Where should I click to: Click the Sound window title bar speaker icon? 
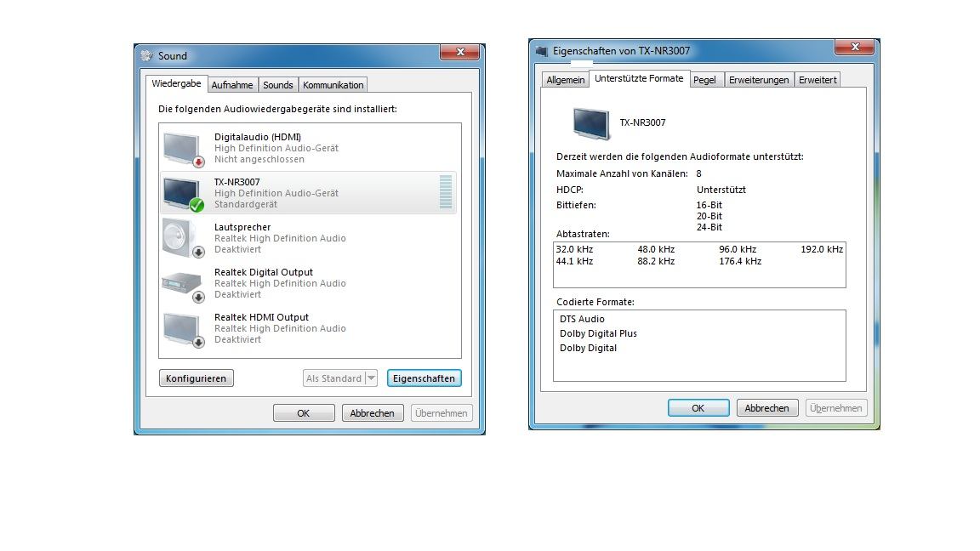(x=147, y=55)
